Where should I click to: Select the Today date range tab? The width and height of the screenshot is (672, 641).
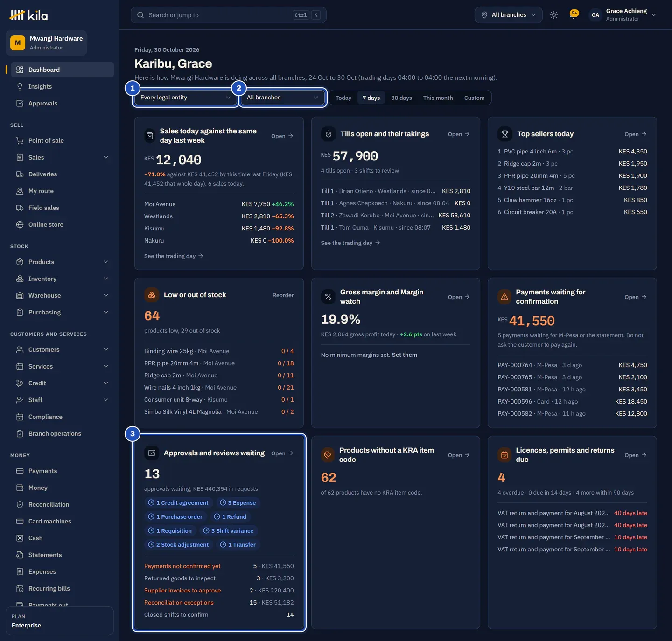click(x=343, y=98)
